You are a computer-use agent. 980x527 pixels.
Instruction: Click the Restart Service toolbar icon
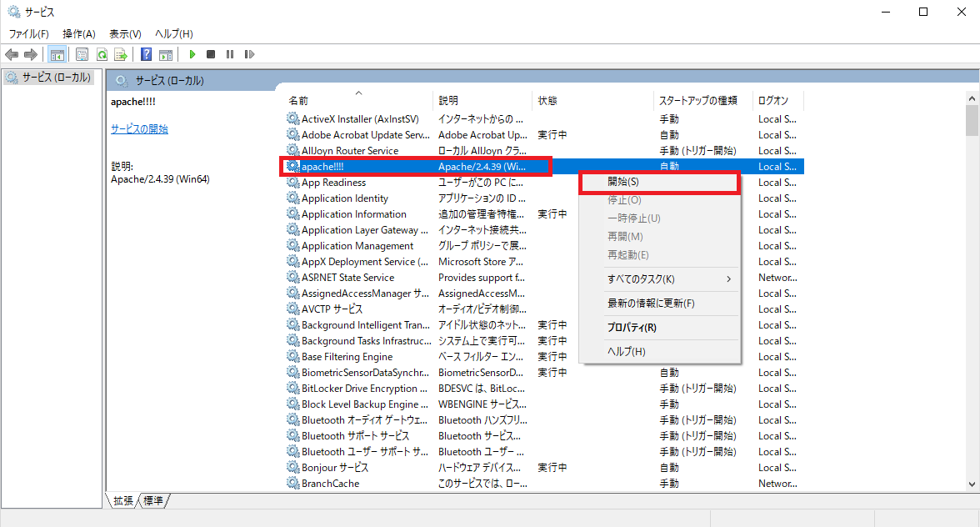(x=249, y=54)
